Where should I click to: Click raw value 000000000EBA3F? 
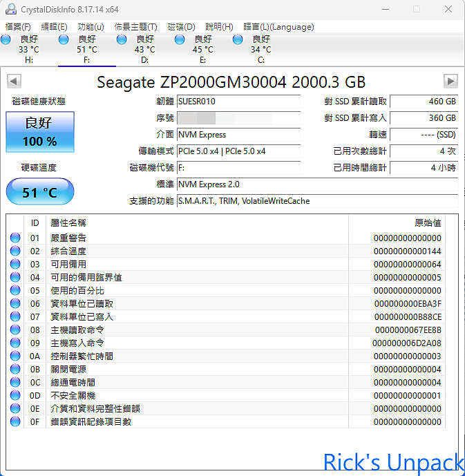click(x=408, y=303)
